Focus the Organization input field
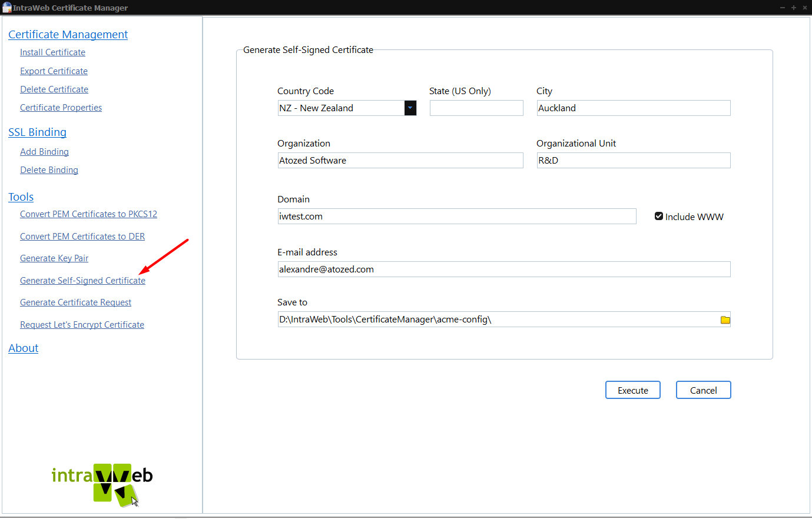 (x=400, y=161)
